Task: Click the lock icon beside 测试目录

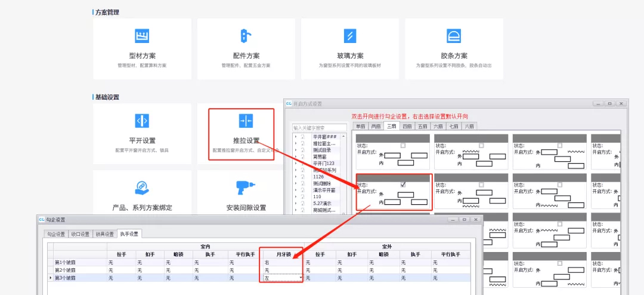Action: click(x=302, y=150)
